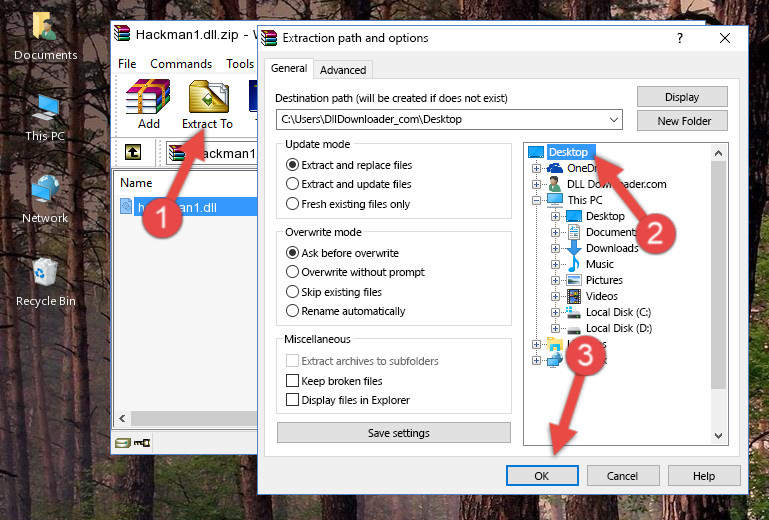Switch to the General tab
The width and height of the screenshot is (769, 520).
(289, 68)
